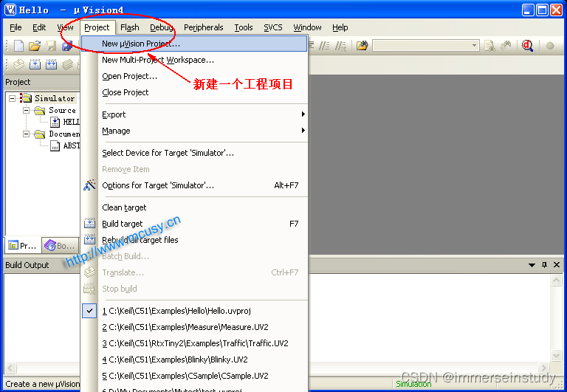Choose New µVision Project
567x392 pixels.
point(194,44)
